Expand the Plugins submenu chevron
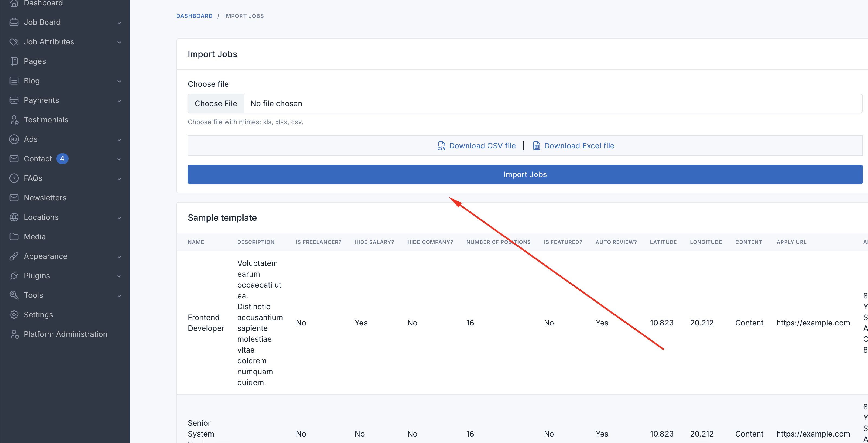Image resolution: width=868 pixels, height=443 pixels. click(x=119, y=276)
